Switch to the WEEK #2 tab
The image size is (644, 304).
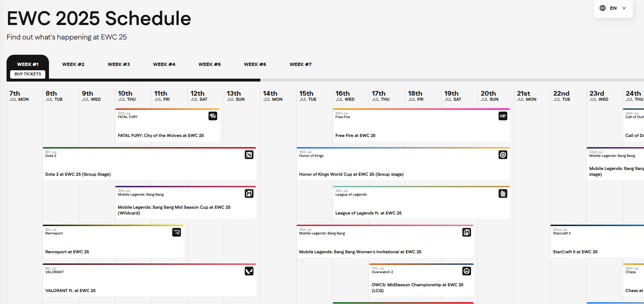click(73, 64)
